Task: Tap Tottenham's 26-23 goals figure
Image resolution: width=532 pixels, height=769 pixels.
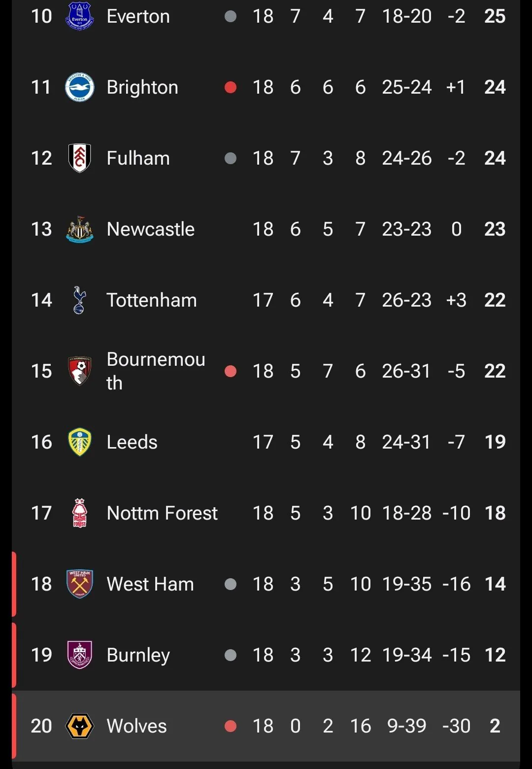Action: click(406, 300)
